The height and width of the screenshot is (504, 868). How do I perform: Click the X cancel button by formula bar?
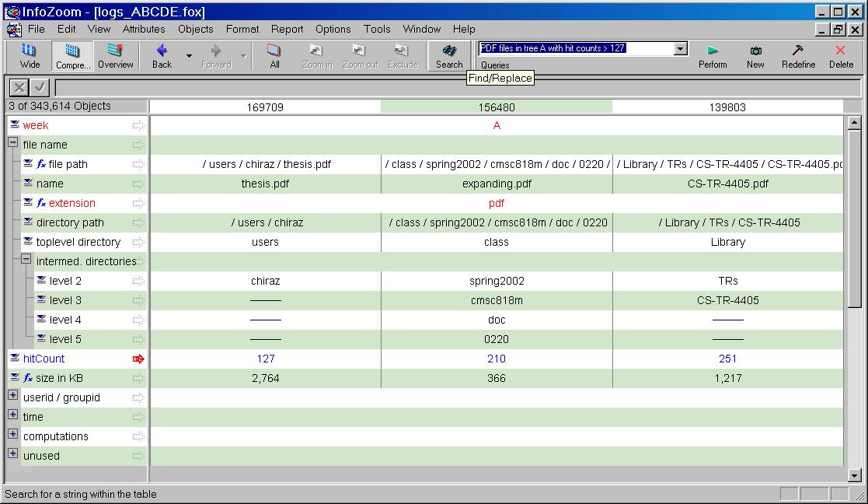19,87
